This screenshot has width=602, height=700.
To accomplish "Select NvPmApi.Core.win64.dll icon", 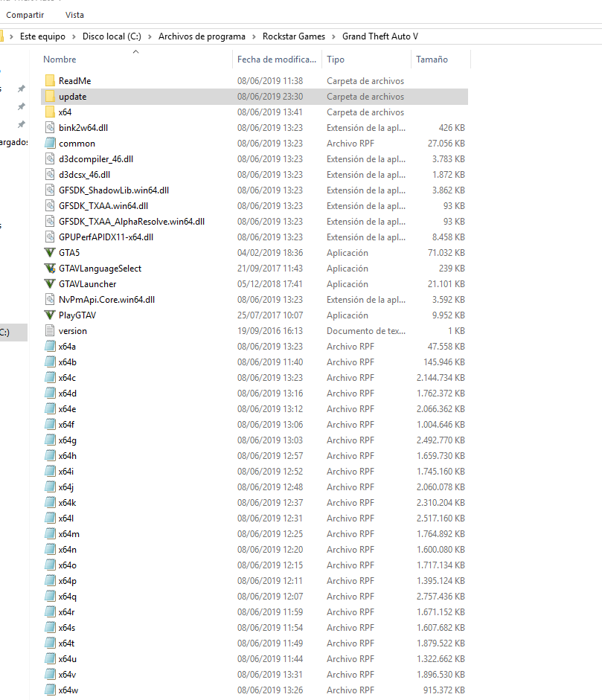I will [50, 300].
